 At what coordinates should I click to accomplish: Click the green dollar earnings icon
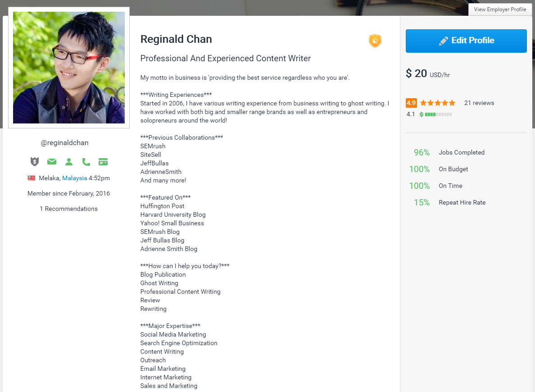(x=422, y=114)
